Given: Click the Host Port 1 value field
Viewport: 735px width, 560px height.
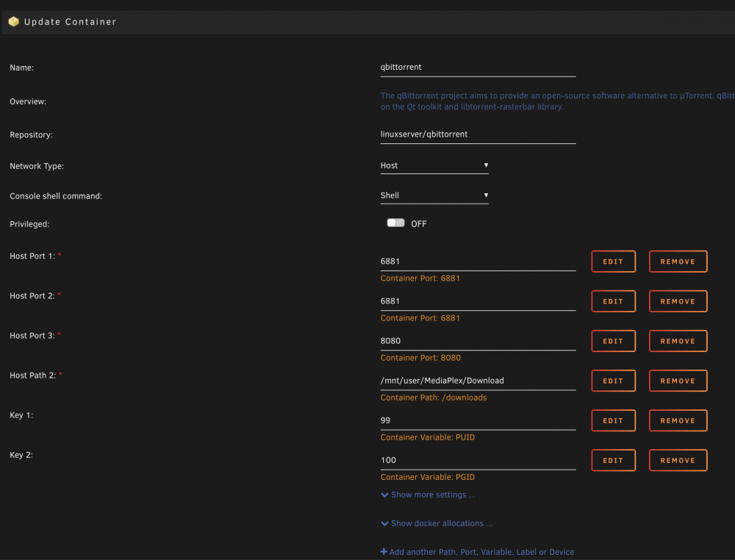Looking at the screenshot, I should pos(478,262).
